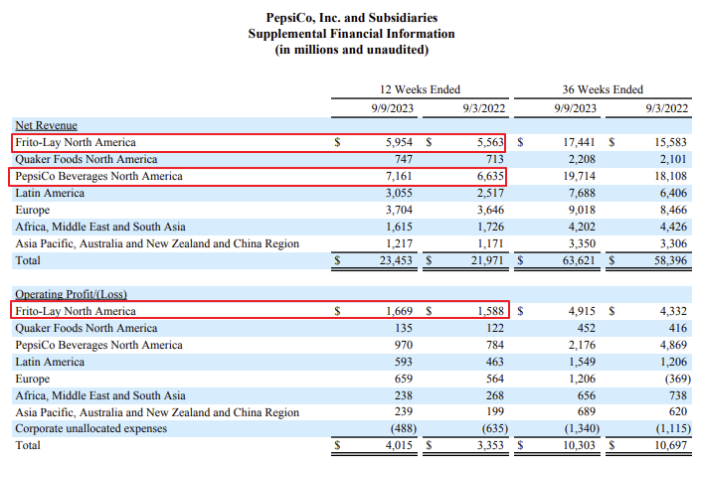Select the PepsiCo Beverages revenue value 6,635
The image size is (710, 480).
click(x=490, y=176)
